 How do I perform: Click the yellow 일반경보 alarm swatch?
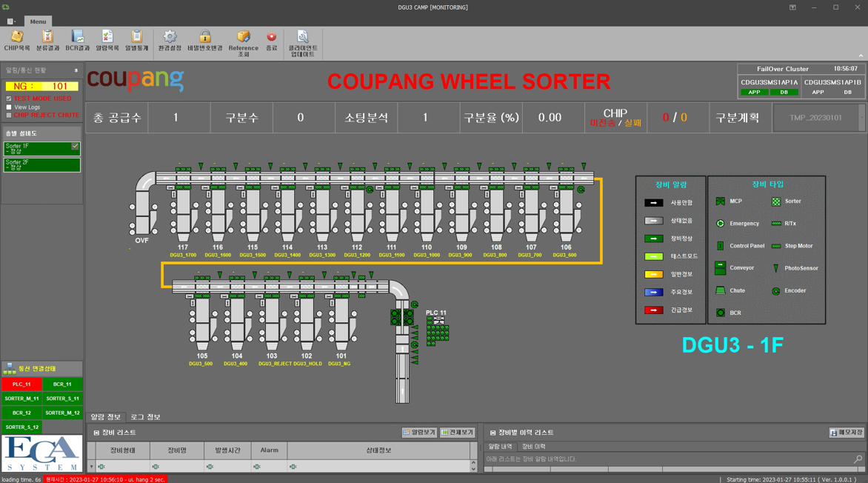(x=654, y=274)
